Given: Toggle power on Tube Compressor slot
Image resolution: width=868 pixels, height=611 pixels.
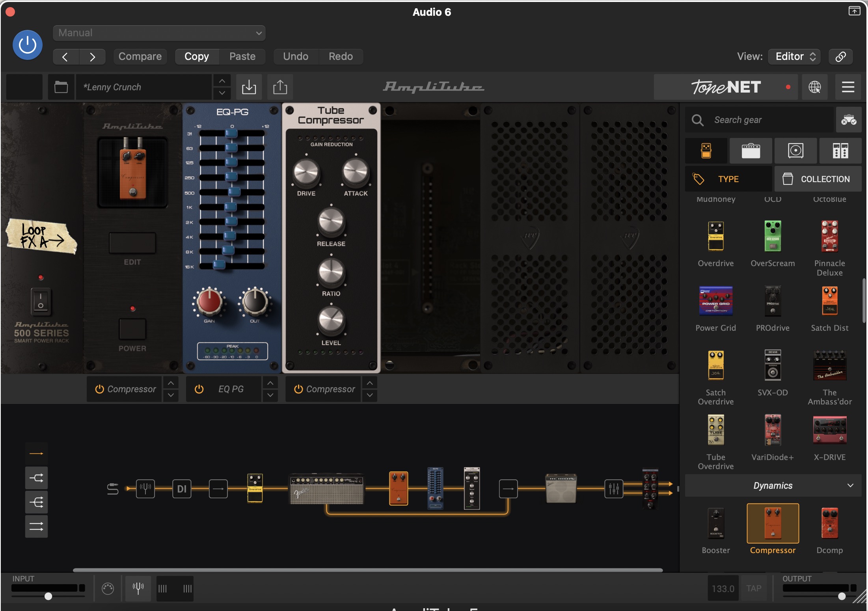Looking at the screenshot, I should pyautogui.click(x=298, y=389).
